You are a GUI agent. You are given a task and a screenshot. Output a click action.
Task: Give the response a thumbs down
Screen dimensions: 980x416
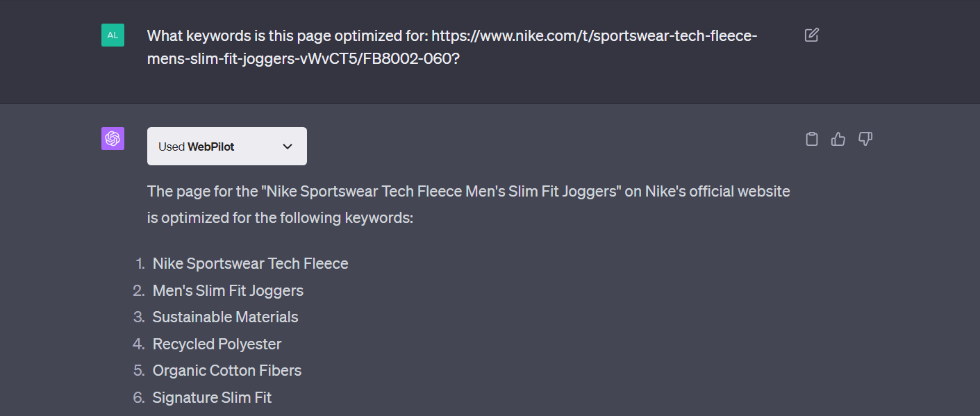click(865, 139)
